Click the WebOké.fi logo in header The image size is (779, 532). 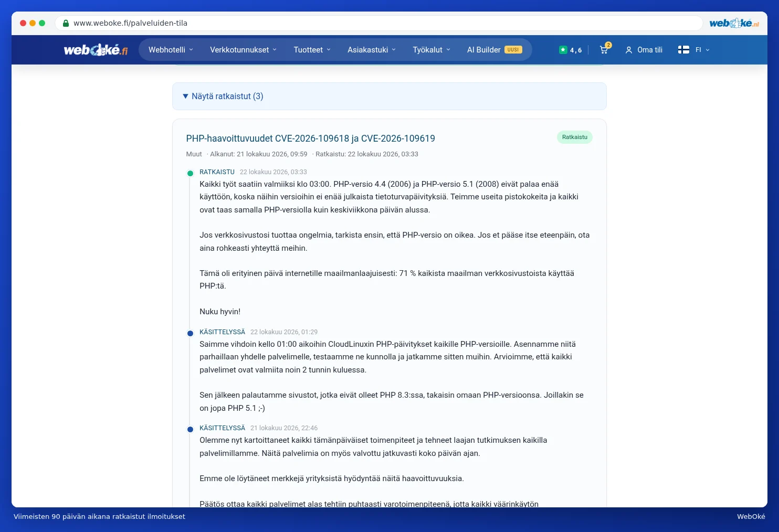pos(96,50)
